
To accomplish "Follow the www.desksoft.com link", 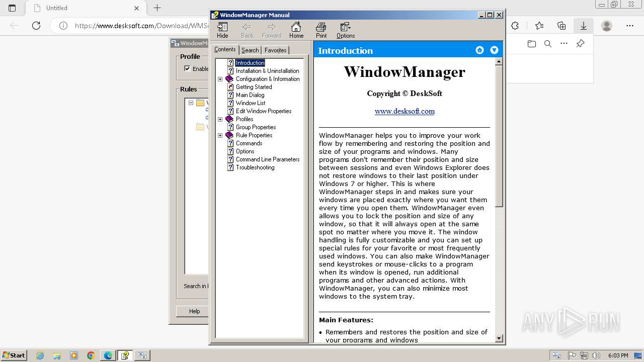I will click(405, 111).
